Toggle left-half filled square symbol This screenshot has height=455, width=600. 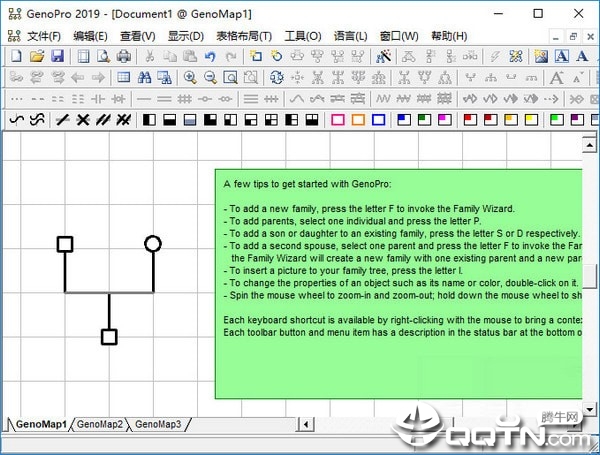pos(149,120)
